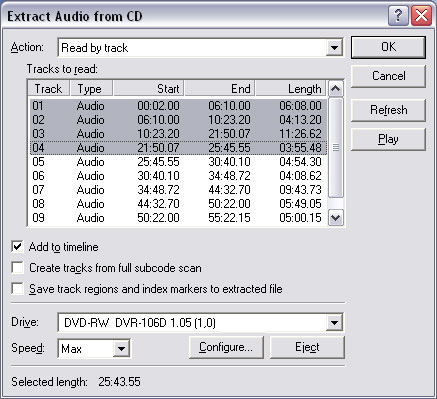The image size is (437, 399).
Task: Click the Cancel button
Action: [x=388, y=76]
